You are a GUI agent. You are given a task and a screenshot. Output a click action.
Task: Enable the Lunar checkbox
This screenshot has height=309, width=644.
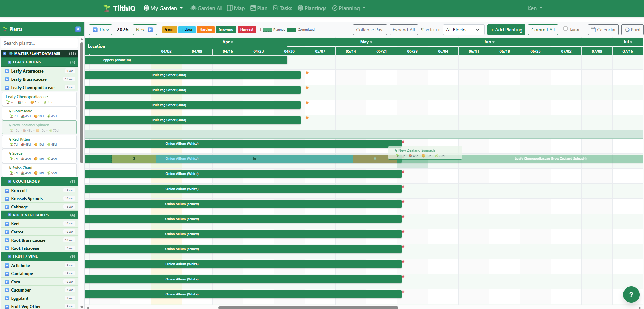[x=565, y=29]
